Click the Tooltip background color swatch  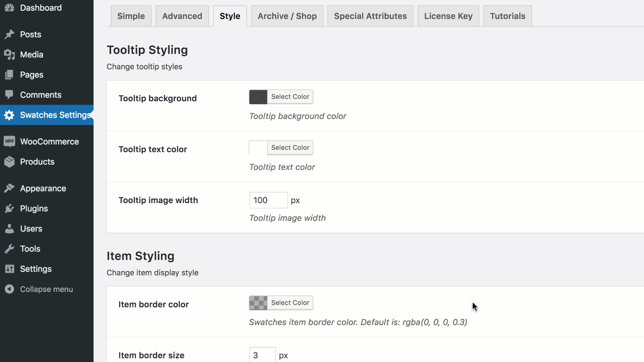[x=258, y=97]
